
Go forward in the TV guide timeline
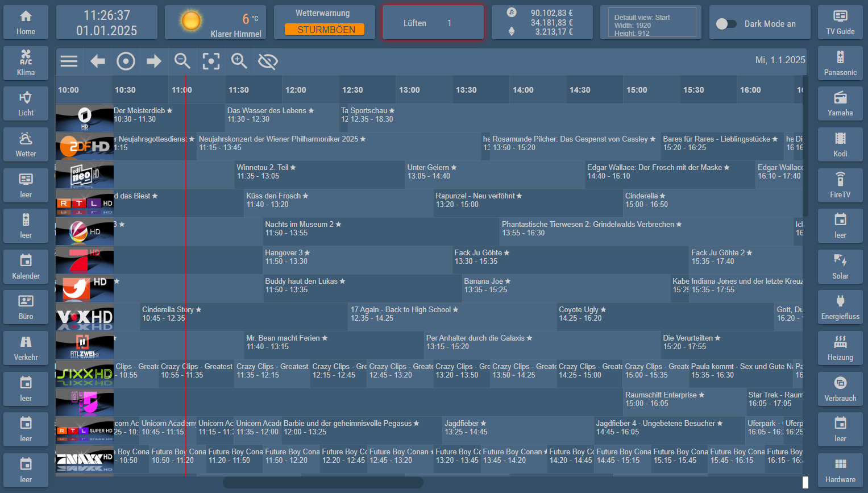pyautogui.click(x=154, y=61)
